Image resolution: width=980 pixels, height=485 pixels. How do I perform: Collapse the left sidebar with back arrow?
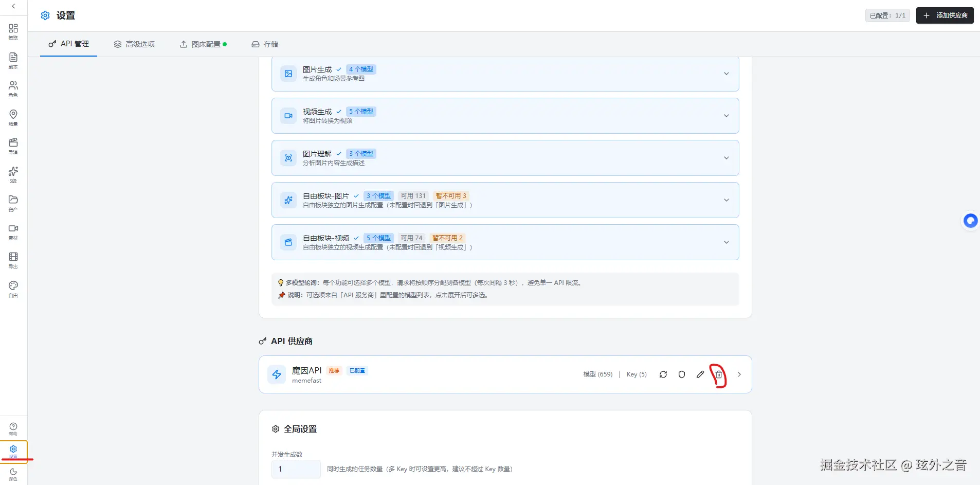click(13, 6)
